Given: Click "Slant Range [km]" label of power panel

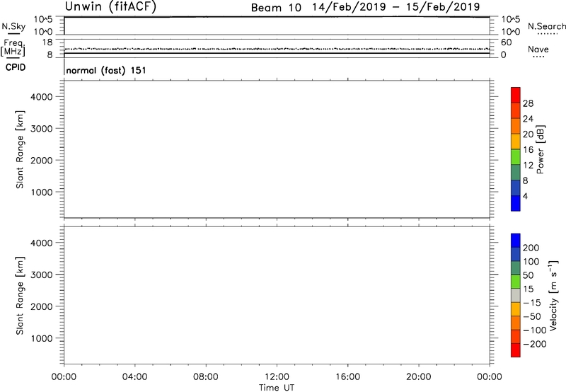Looking at the screenshot, I should click(20, 149).
